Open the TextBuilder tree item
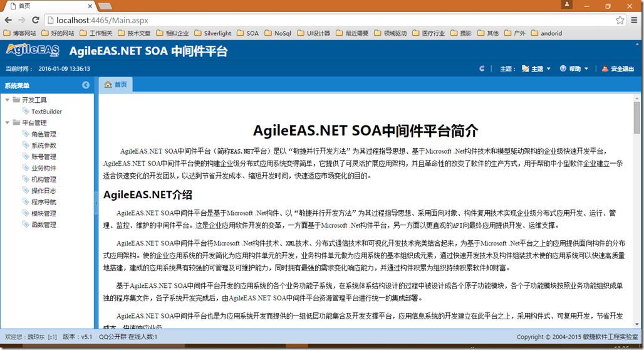Viewport: 644px width, 350px height. coord(46,112)
